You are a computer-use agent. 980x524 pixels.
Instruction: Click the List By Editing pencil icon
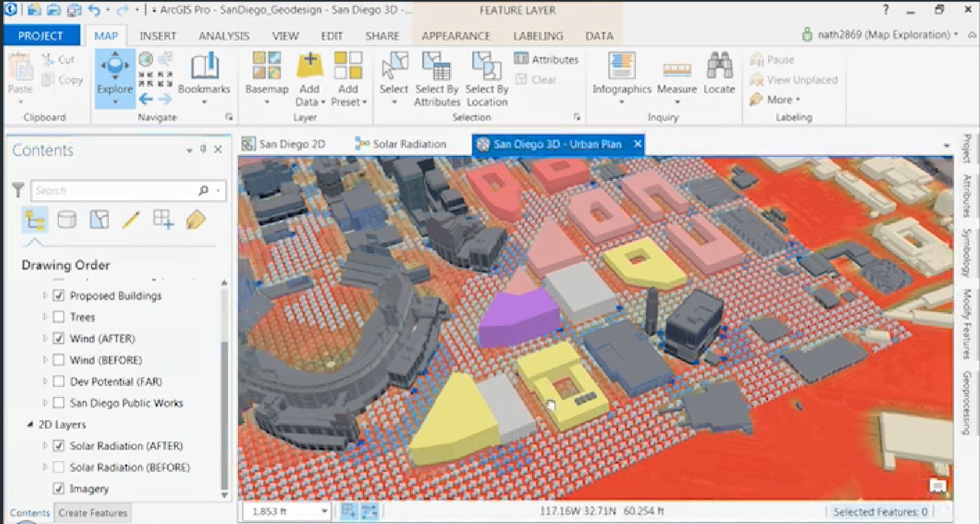tap(132, 220)
